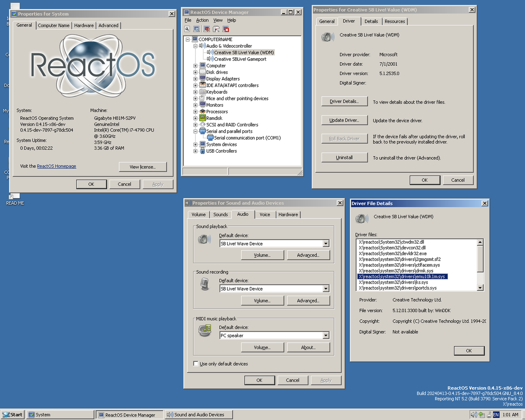Click the SCSI and RAID Controllers icon

pyautogui.click(x=203, y=125)
